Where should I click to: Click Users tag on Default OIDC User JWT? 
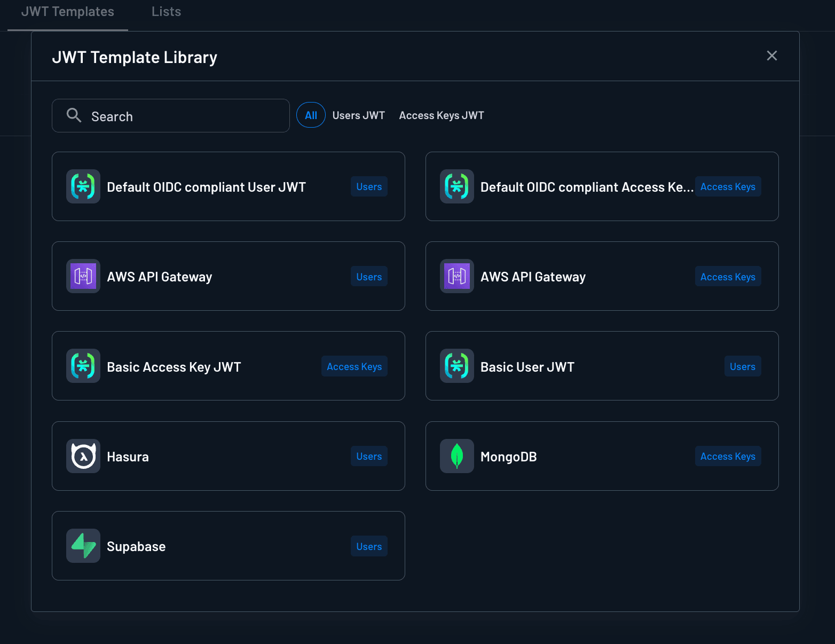point(369,186)
